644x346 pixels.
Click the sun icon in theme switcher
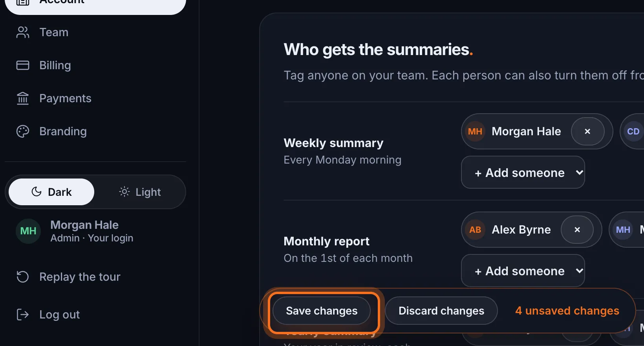(x=124, y=191)
